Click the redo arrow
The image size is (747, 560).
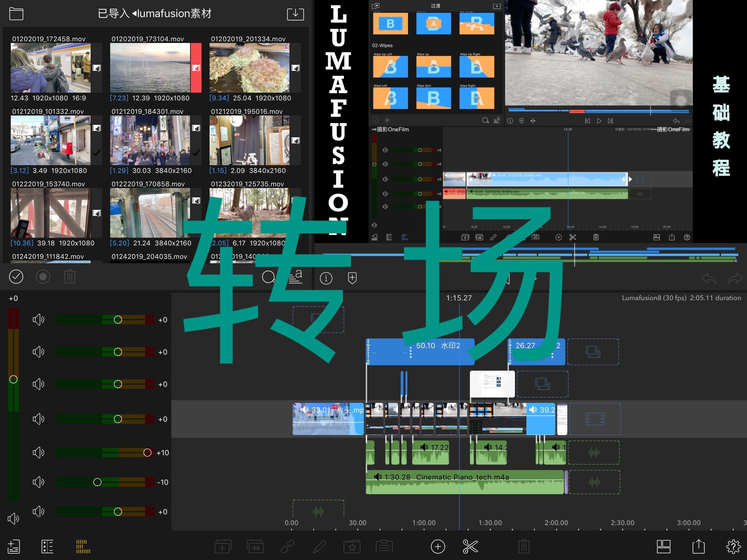coord(735,278)
